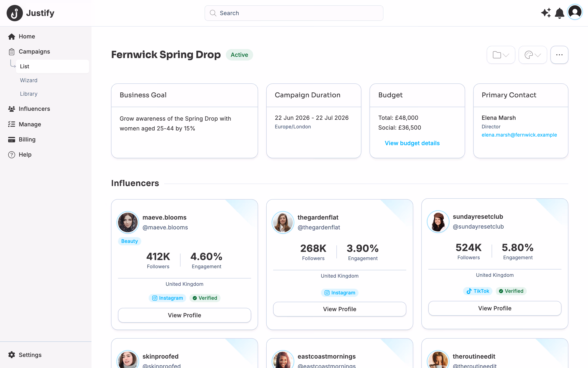Open Billing in the sidebar
588x368 pixels.
[x=27, y=139]
